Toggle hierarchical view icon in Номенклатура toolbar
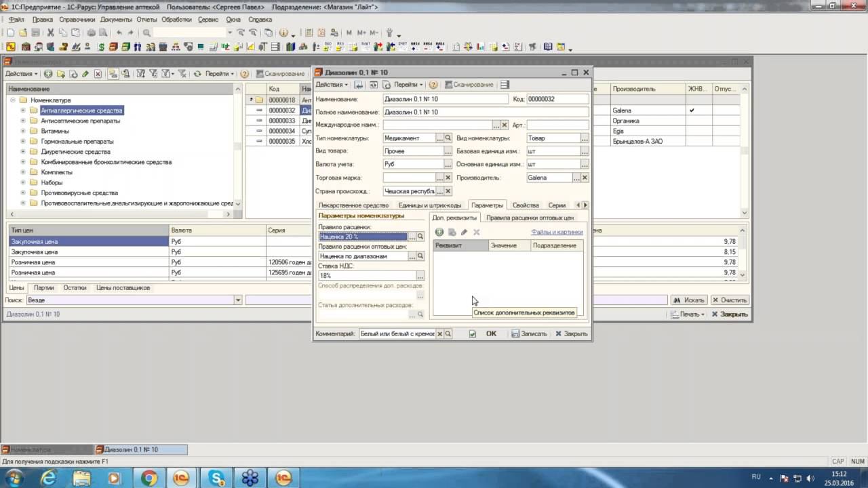 click(x=112, y=74)
